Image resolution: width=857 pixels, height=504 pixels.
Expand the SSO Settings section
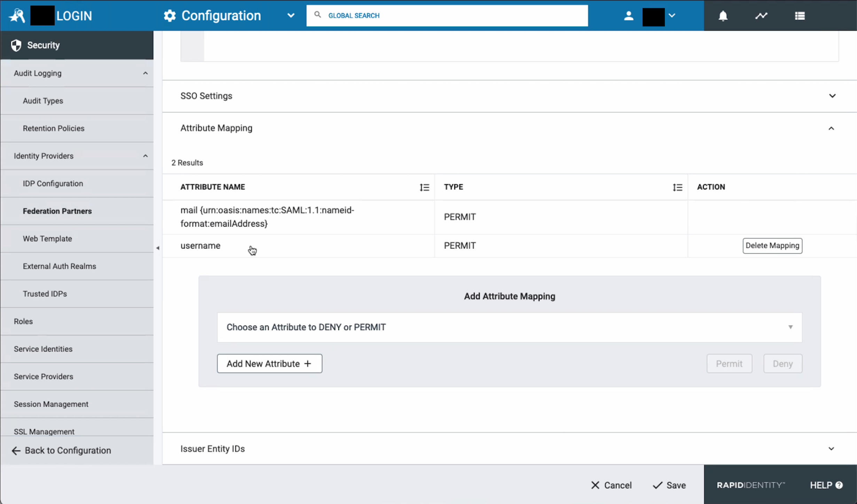pos(832,96)
